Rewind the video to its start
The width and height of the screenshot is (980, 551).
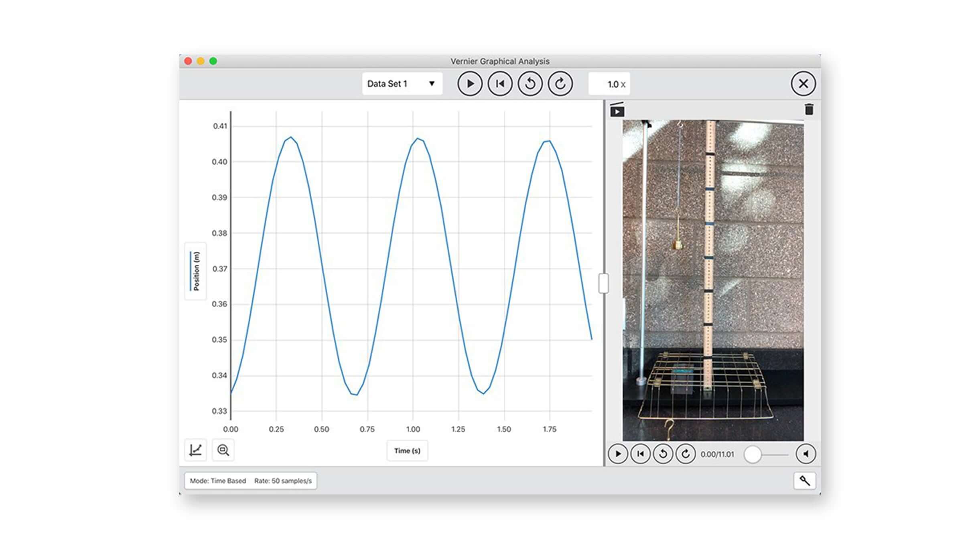640,454
